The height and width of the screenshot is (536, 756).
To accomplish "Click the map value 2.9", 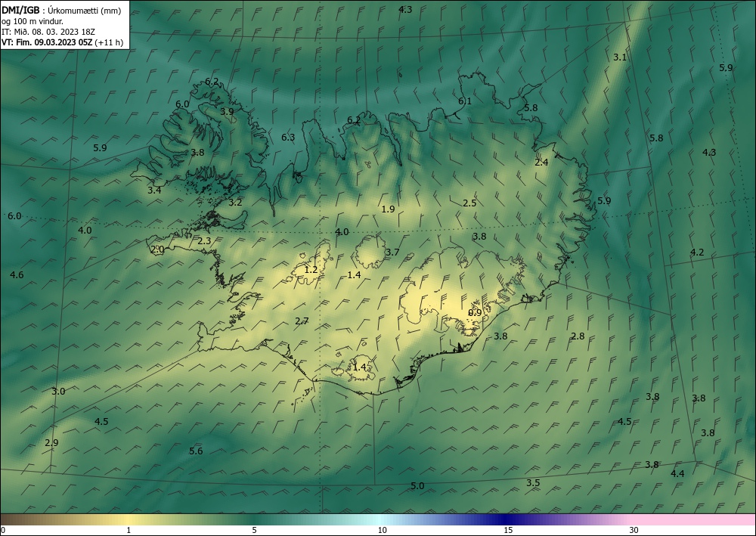I will [51, 443].
